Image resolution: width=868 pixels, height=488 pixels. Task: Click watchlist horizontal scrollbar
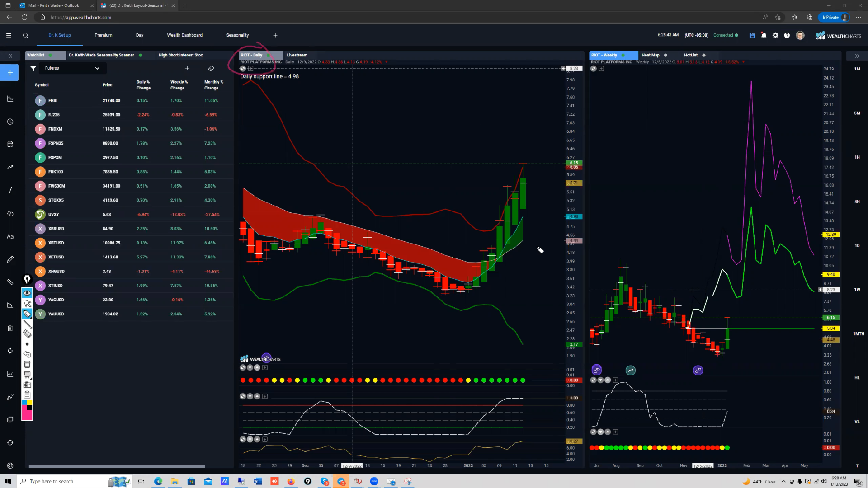click(x=117, y=466)
